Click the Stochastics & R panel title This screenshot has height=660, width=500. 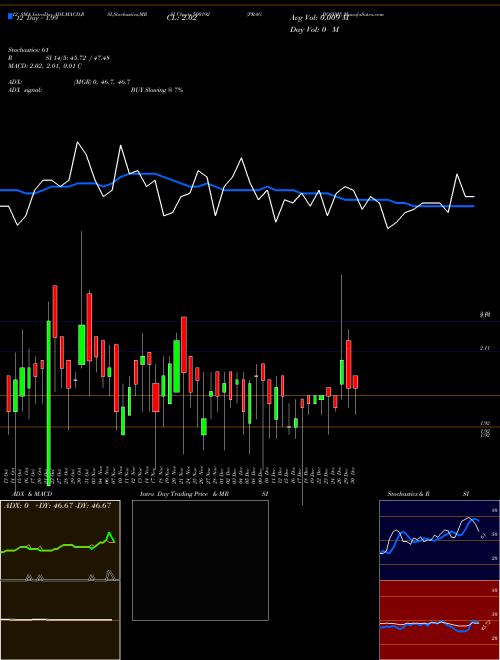click(408, 494)
